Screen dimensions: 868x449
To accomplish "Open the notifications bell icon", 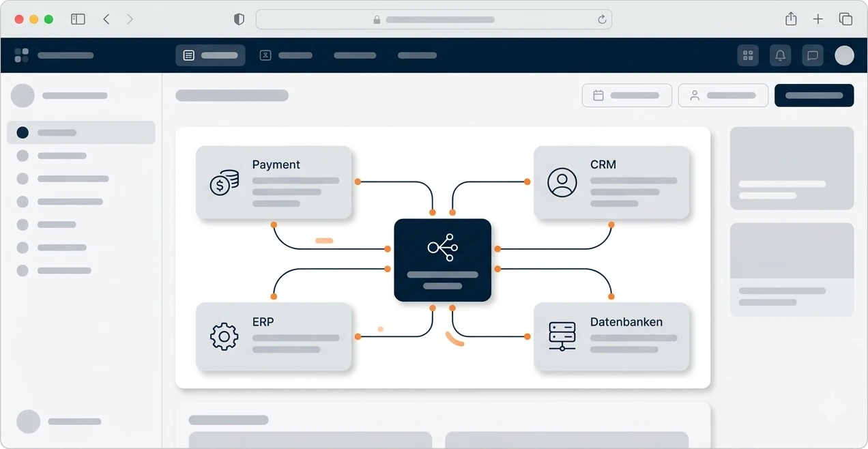I will pos(780,55).
